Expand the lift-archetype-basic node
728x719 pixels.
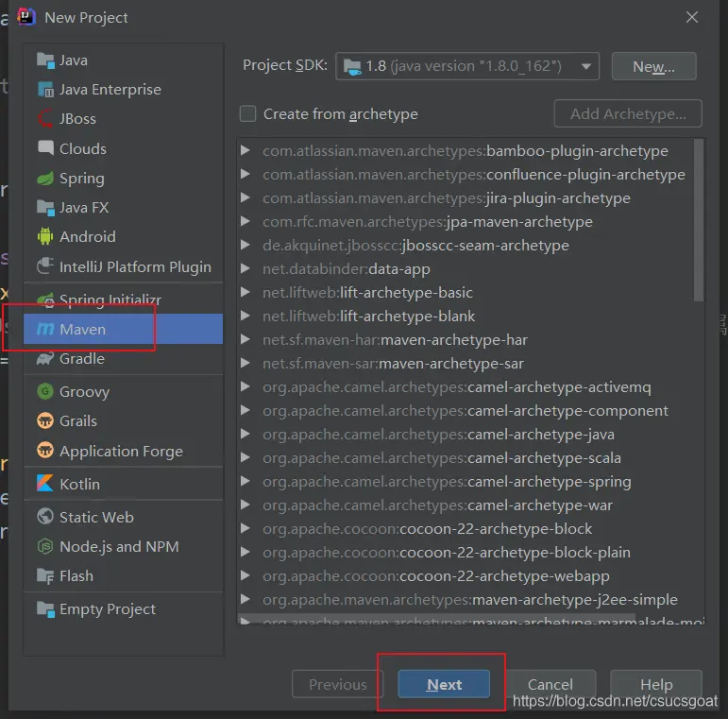245,292
